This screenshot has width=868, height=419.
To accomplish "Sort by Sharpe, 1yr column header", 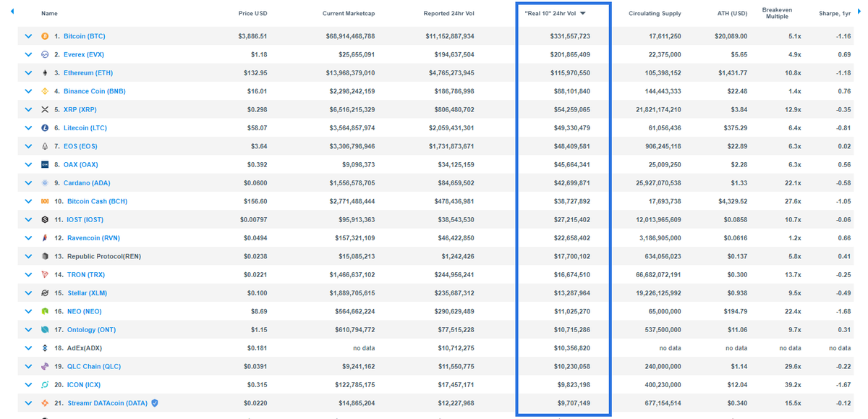I will pyautogui.click(x=834, y=14).
